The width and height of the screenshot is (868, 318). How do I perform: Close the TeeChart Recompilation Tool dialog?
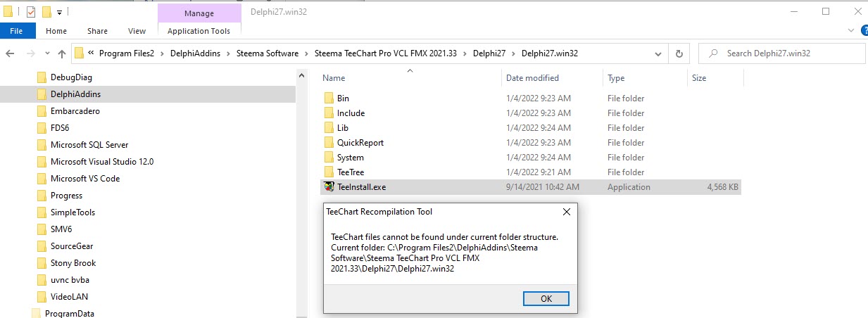566,212
